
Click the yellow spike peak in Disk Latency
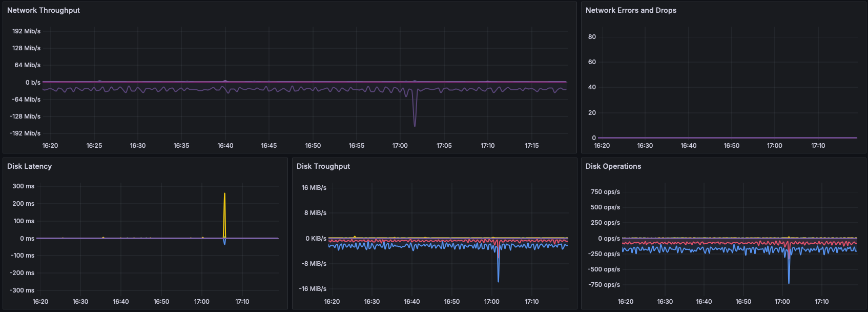click(x=224, y=194)
